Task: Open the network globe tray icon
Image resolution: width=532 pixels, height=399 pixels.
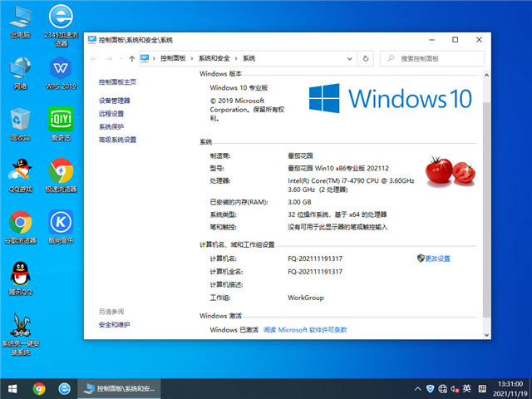Action: click(x=442, y=389)
